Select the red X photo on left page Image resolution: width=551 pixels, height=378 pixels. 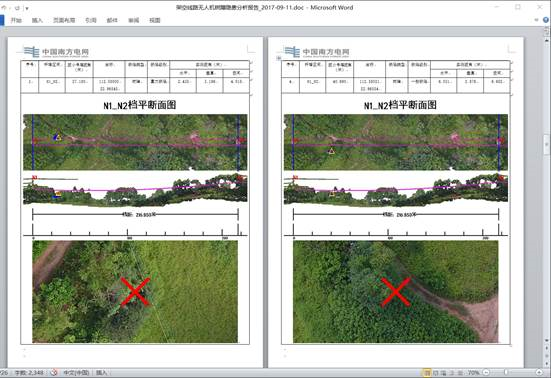tap(135, 292)
